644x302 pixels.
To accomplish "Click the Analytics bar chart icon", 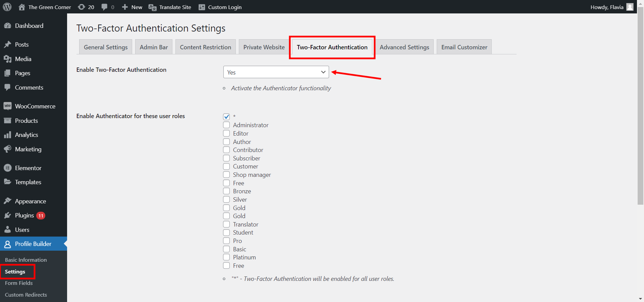I will (x=7, y=135).
